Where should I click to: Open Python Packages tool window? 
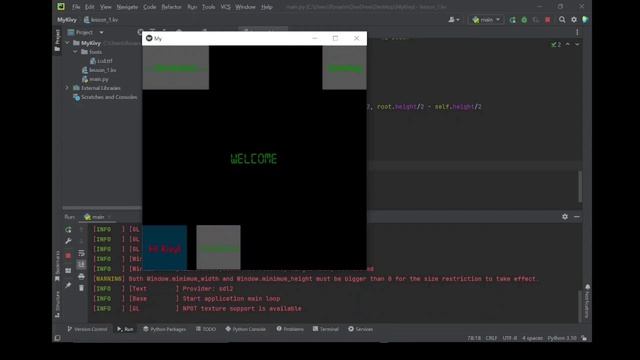(x=164, y=329)
